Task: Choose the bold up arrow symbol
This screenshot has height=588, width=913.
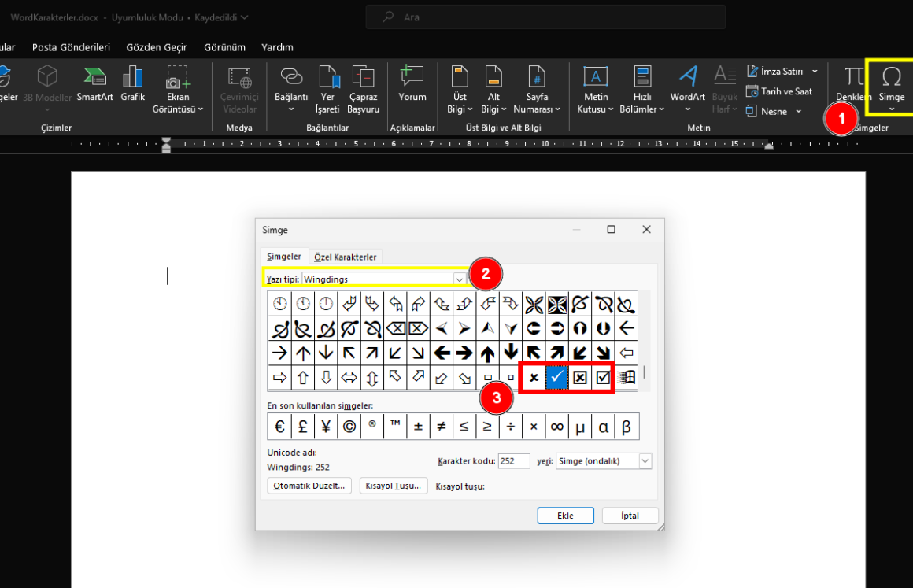Action: tap(487, 353)
